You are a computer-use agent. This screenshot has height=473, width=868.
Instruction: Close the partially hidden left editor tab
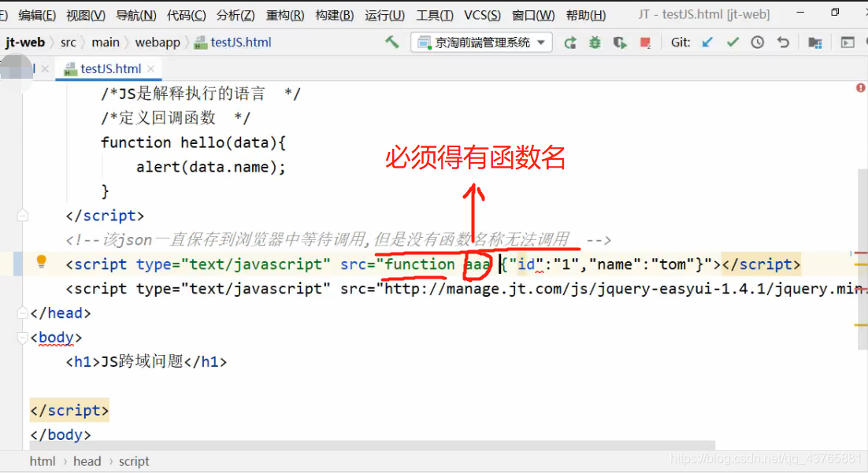click(x=45, y=68)
